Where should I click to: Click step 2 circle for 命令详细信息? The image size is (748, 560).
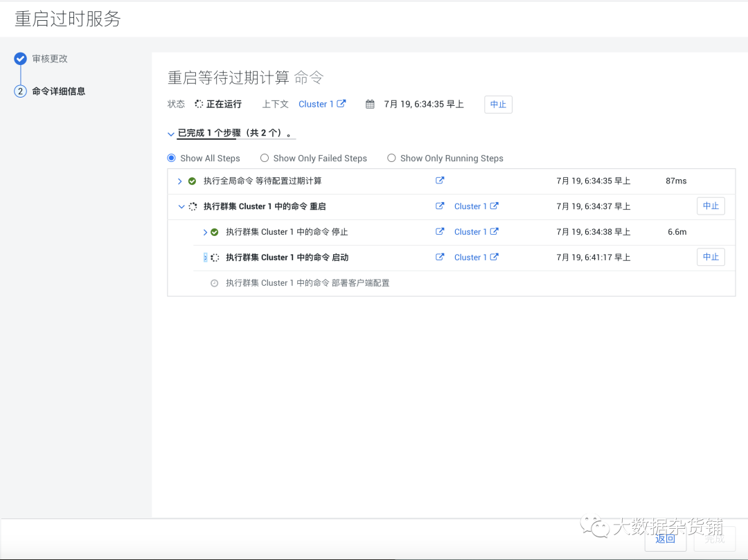pyautogui.click(x=20, y=91)
